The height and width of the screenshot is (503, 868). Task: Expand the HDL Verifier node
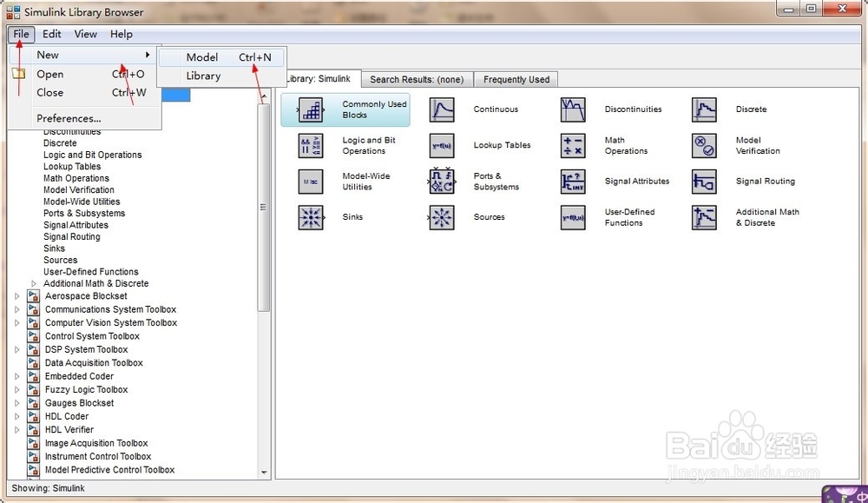pos(16,430)
